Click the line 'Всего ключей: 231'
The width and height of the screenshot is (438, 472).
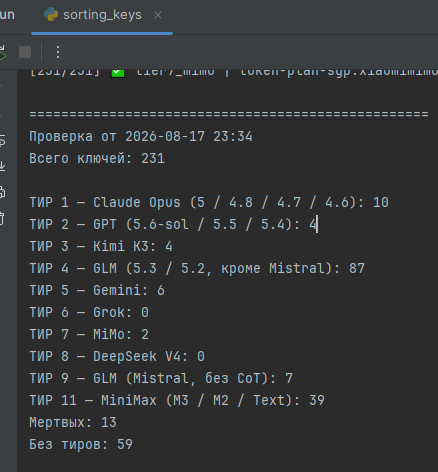click(x=97, y=158)
